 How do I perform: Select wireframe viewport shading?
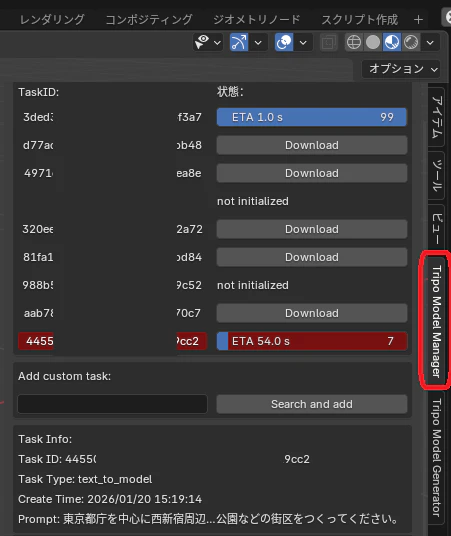coord(354,42)
